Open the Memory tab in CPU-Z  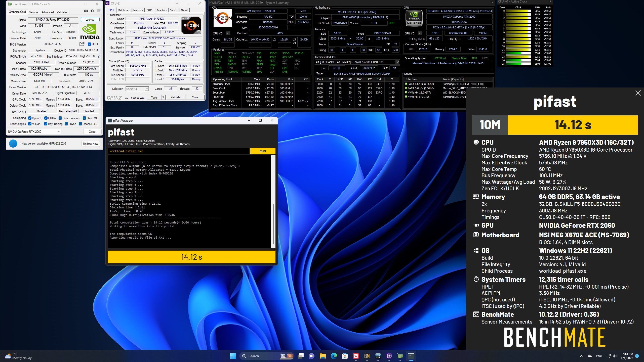[x=138, y=10]
